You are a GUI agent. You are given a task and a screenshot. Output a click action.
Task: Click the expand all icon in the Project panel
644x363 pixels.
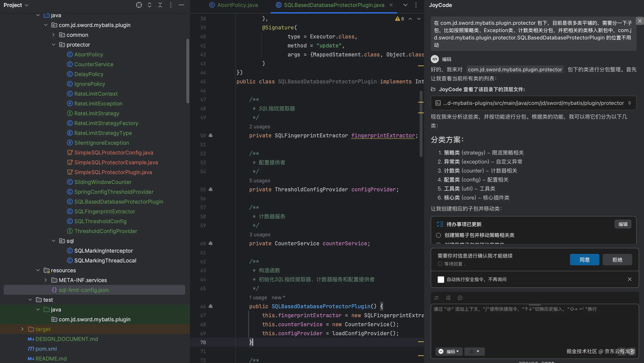click(x=150, y=5)
